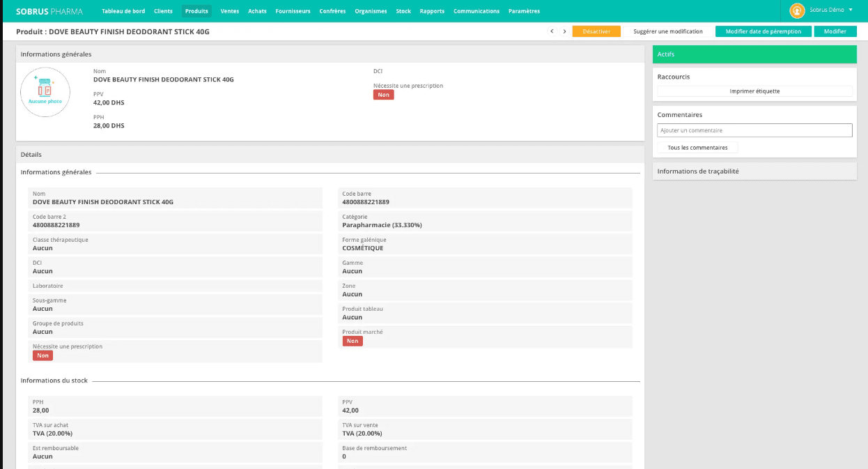The image size is (868, 469).
Task: Click the '42,00 DHS' PPV value
Action: coord(109,102)
